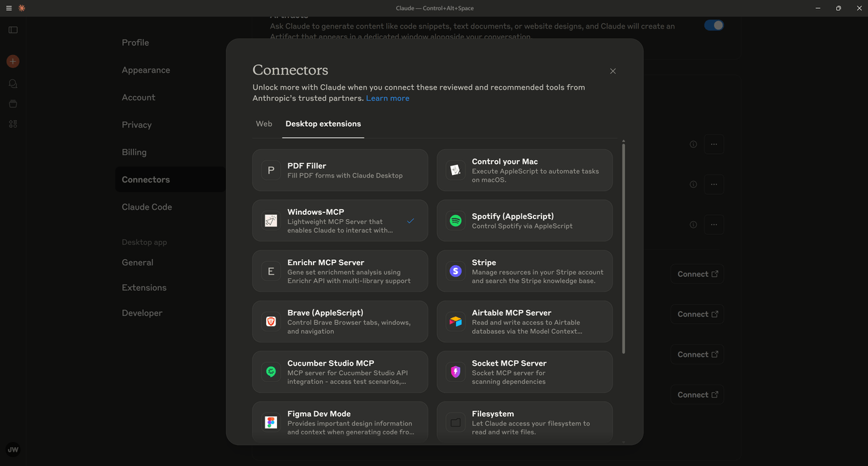The width and height of the screenshot is (868, 466).
Task: Open the Cucumber Studio MCP icon
Action: (x=271, y=372)
